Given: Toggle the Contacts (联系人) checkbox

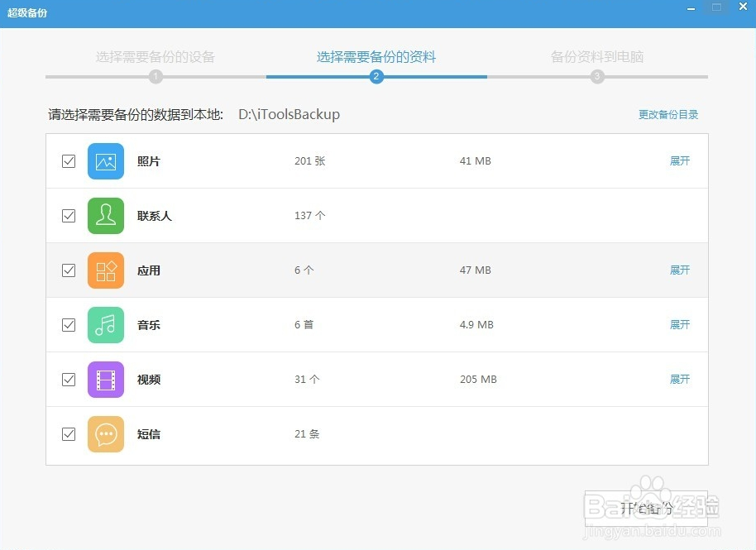Looking at the screenshot, I should [x=69, y=216].
